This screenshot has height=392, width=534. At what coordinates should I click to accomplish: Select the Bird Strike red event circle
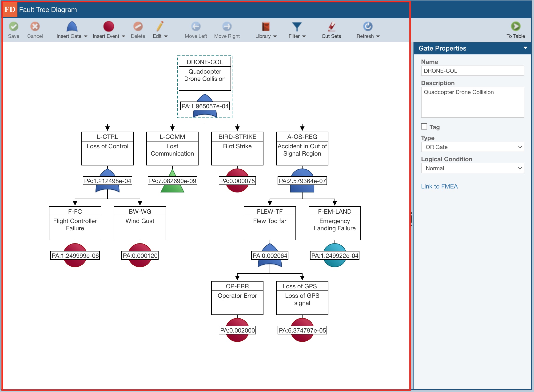click(x=237, y=189)
